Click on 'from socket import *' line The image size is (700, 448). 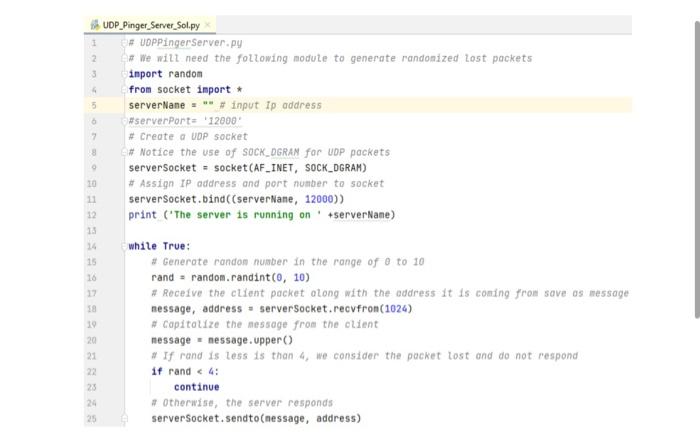(x=185, y=90)
